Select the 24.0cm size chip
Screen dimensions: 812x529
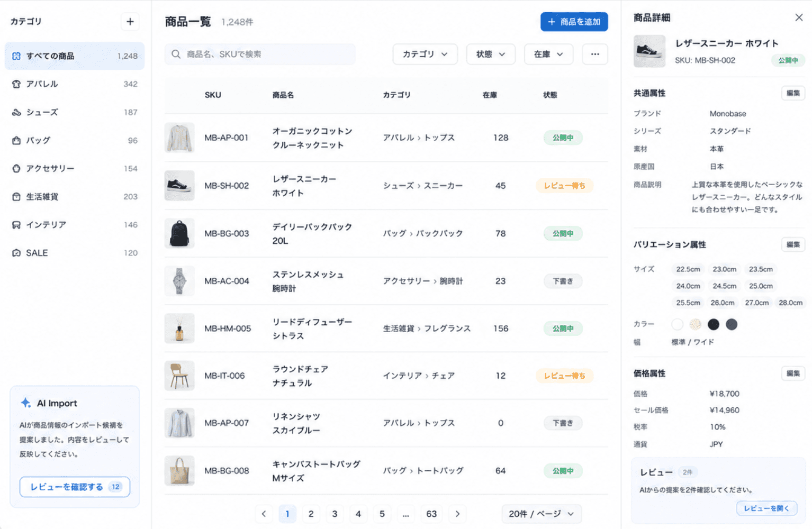click(688, 286)
